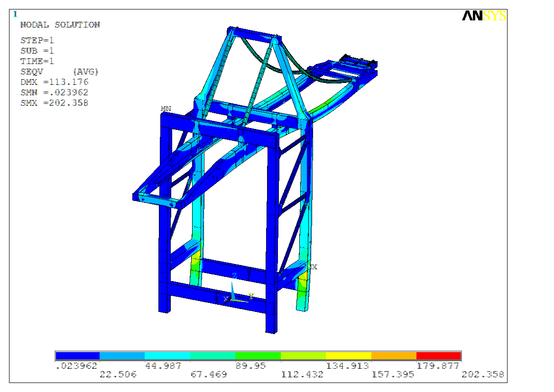This screenshot has width=554, height=392.
Task: Click the DMX =113.176 value
Action: coord(55,82)
